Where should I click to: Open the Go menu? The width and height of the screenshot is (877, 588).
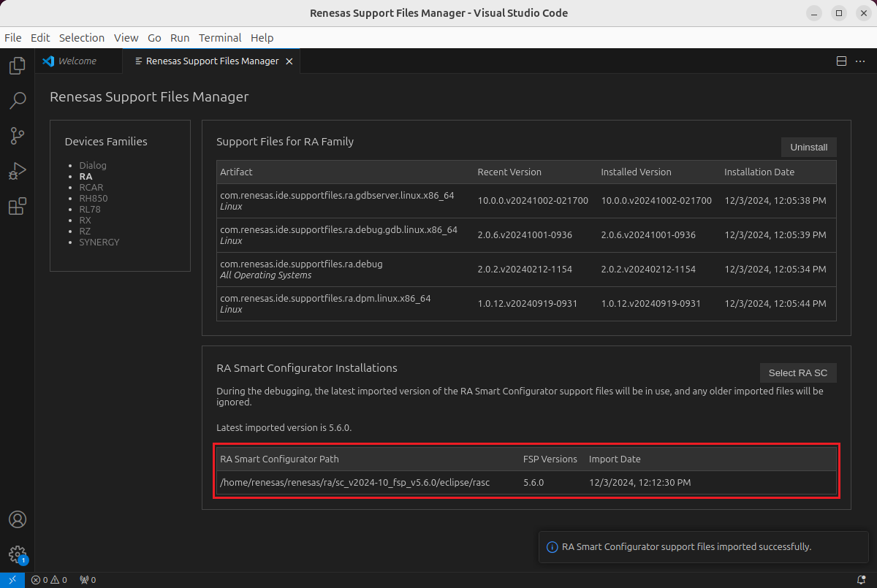154,38
